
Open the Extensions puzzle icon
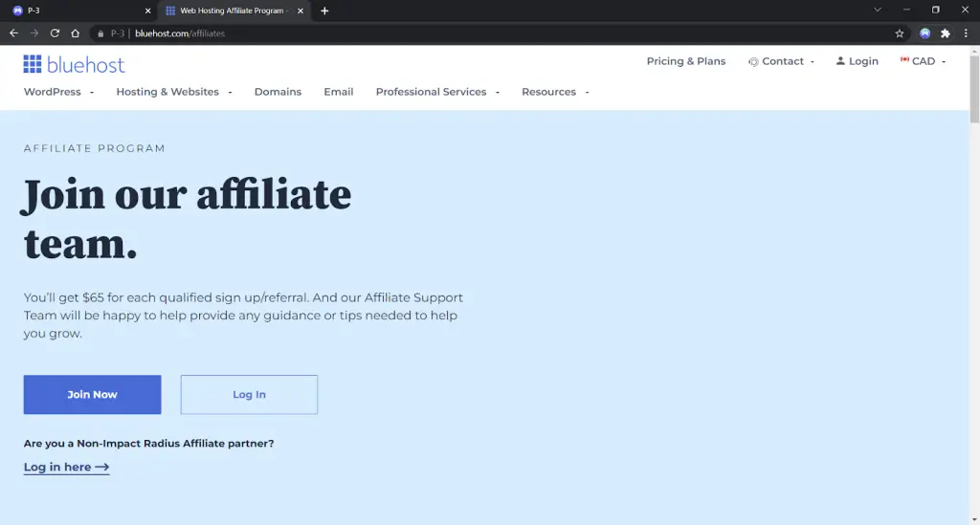[x=946, y=33]
